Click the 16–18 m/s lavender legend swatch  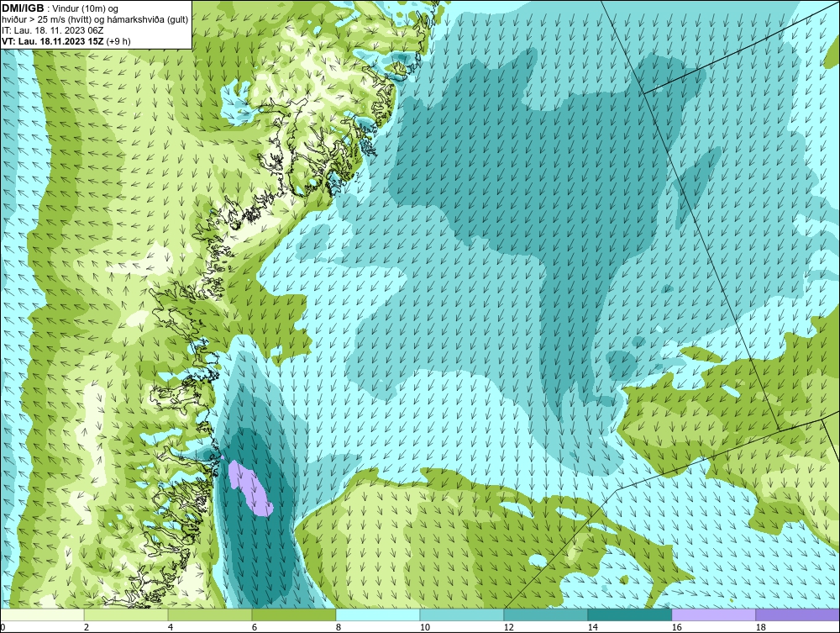[713, 615]
